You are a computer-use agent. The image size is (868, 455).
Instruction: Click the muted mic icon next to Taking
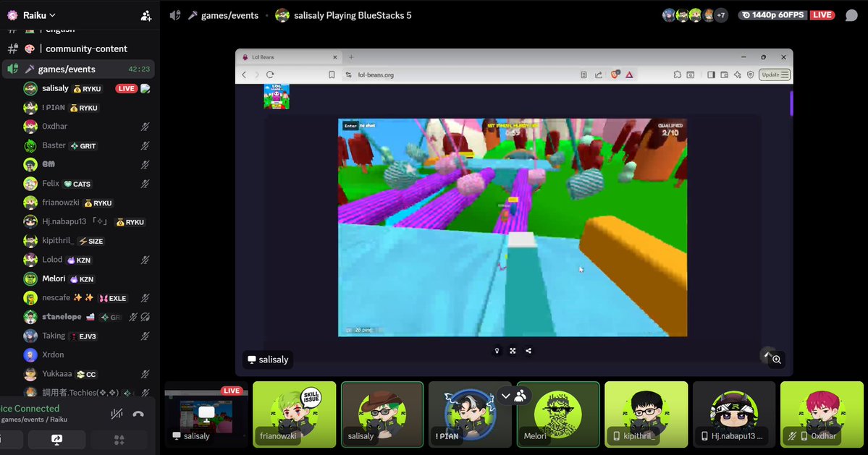click(x=145, y=336)
